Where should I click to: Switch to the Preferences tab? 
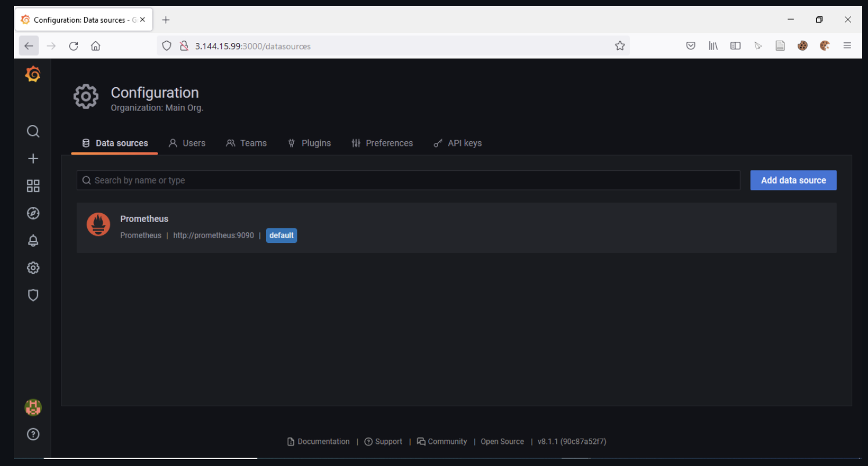pyautogui.click(x=382, y=143)
